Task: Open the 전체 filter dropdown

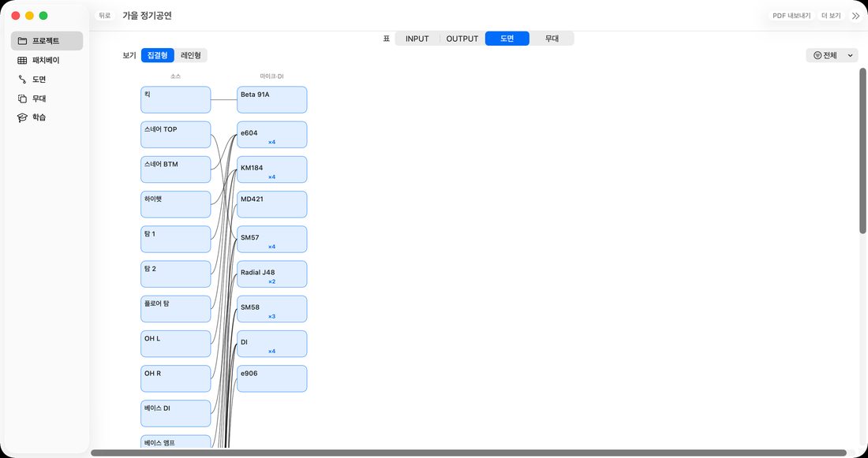Action: pyautogui.click(x=832, y=55)
